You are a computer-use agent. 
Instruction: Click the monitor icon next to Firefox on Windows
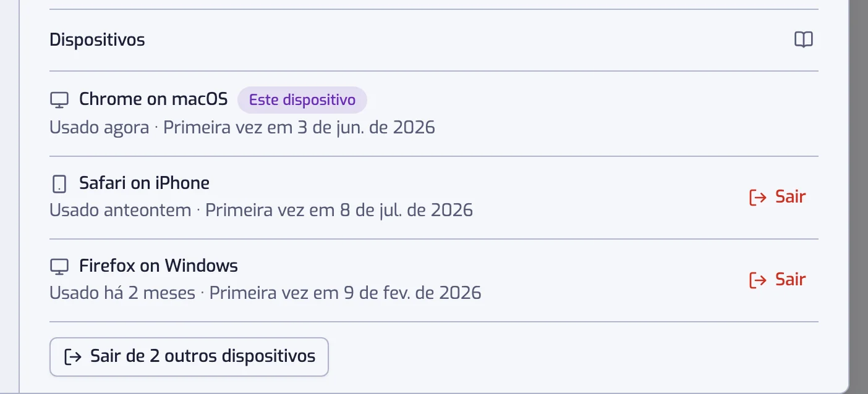(59, 267)
